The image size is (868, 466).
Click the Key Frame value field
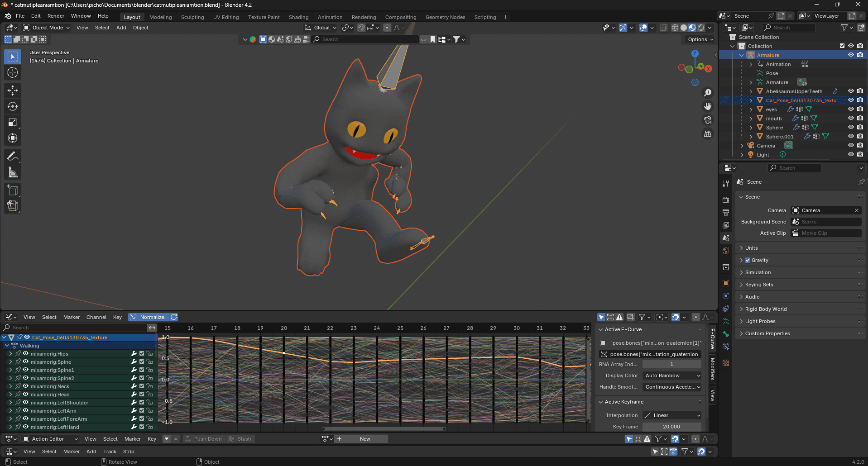click(672, 427)
